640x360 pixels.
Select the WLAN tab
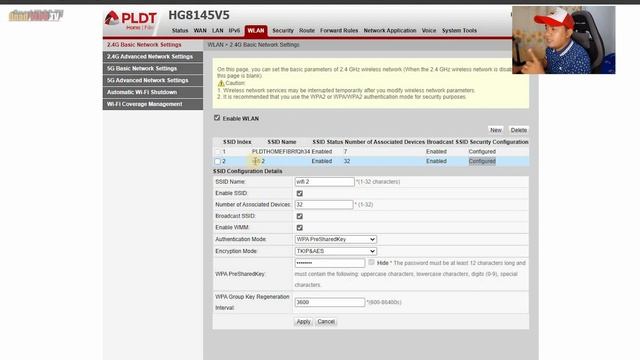[x=256, y=31]
